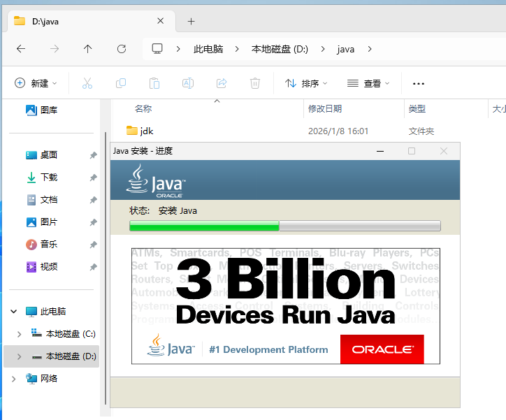Refresh the D:\java folder view
The image size is (506, 420).
point(122,49)
